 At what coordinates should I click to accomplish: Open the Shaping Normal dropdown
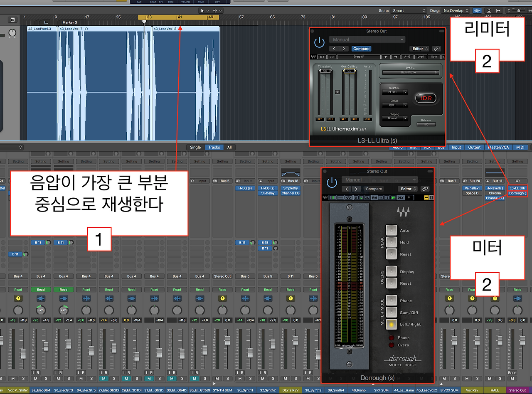point(395,118)
